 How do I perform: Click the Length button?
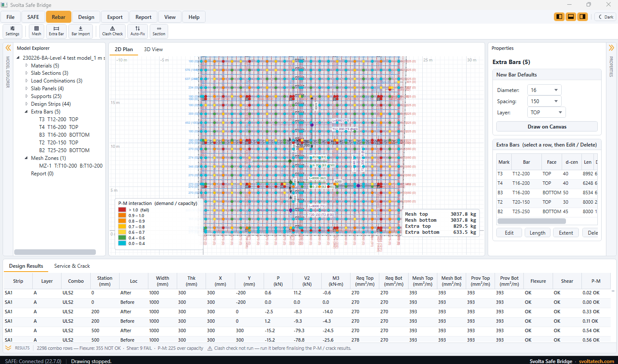point(538,233)
